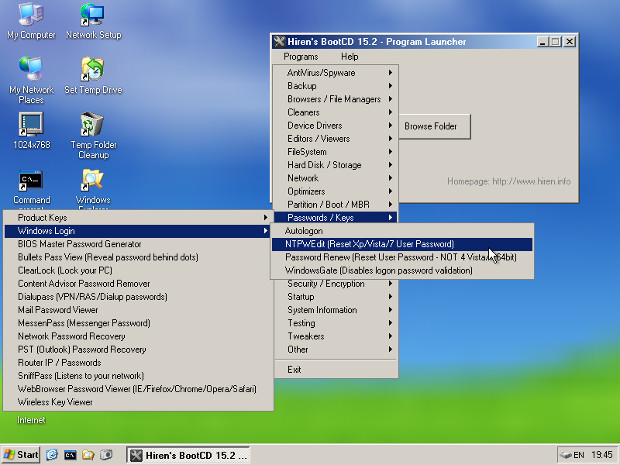Screen dimensions: 620x465
Task: Expand the Network submenu
Action: [x=336, y=178]
